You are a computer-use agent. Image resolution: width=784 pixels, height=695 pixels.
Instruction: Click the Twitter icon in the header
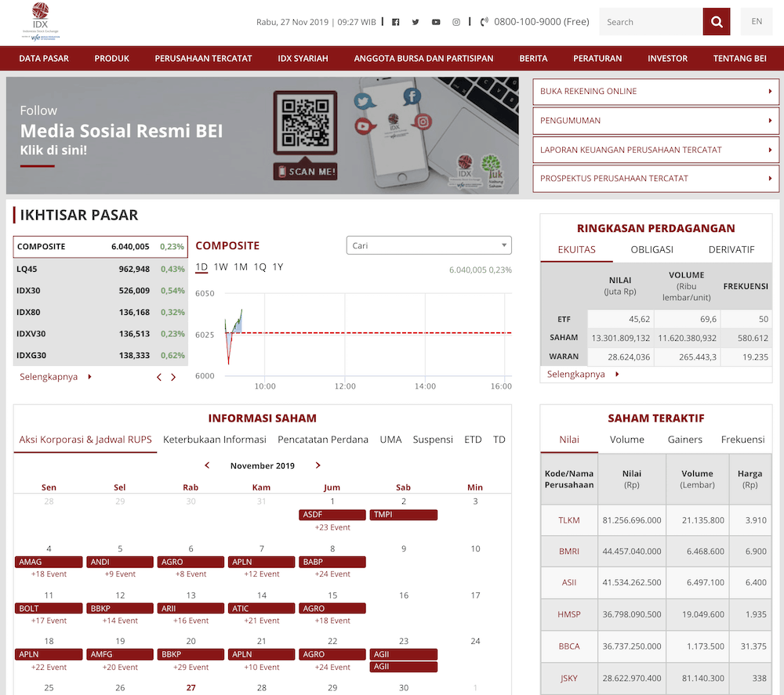pyautogui.click(x=416, y=22)
